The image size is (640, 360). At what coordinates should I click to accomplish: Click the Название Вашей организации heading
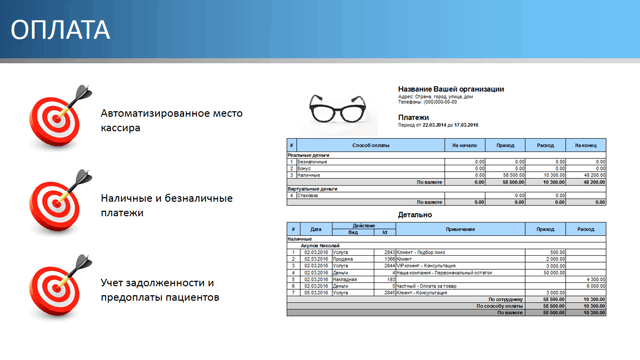(451, 89)
